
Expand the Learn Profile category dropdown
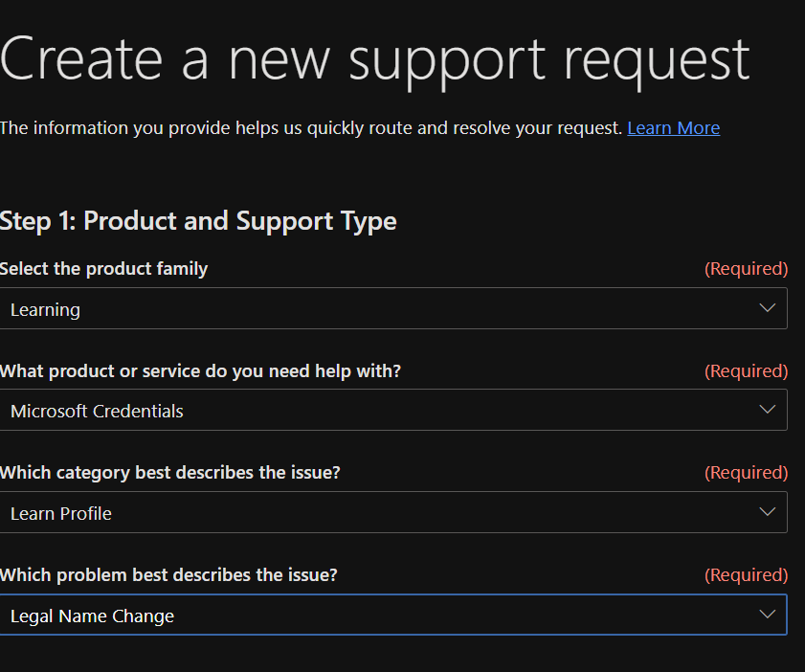pos(383,513)
